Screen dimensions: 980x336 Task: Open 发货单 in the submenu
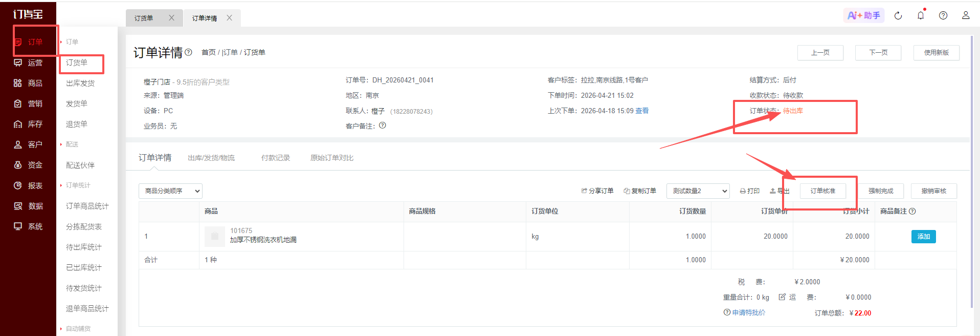click(77, 103)
